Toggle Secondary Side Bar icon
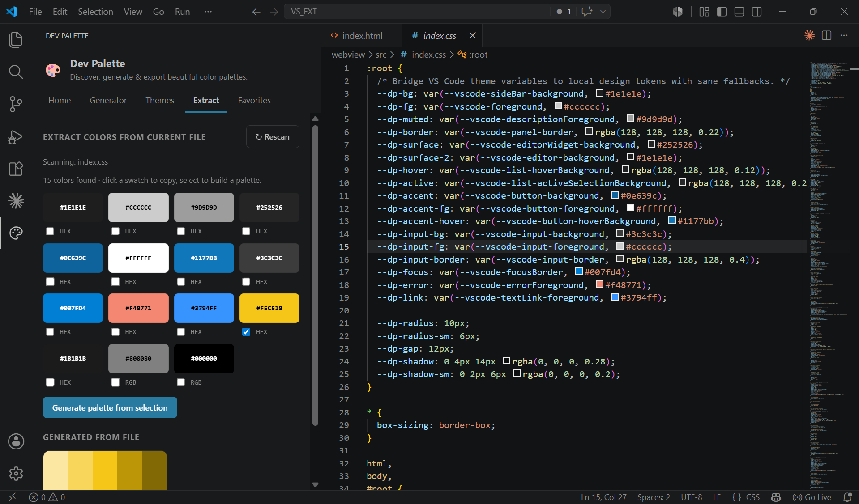 [x=756, y=12]
